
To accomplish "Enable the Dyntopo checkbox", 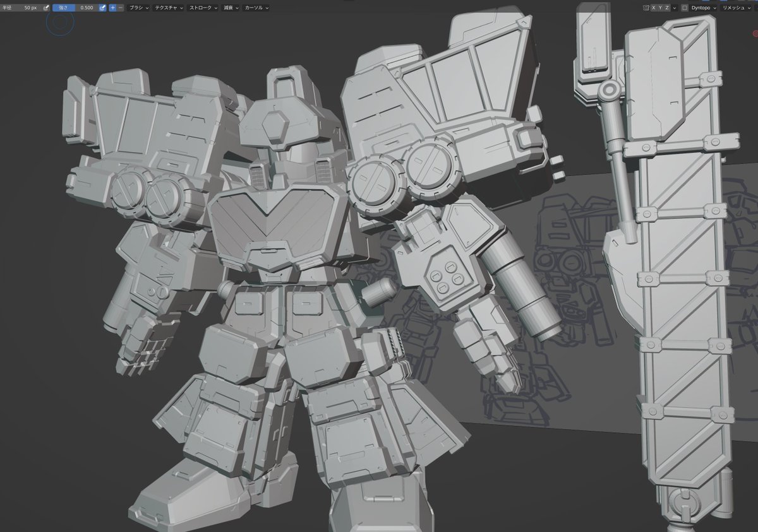I will (x=685, y=8).
